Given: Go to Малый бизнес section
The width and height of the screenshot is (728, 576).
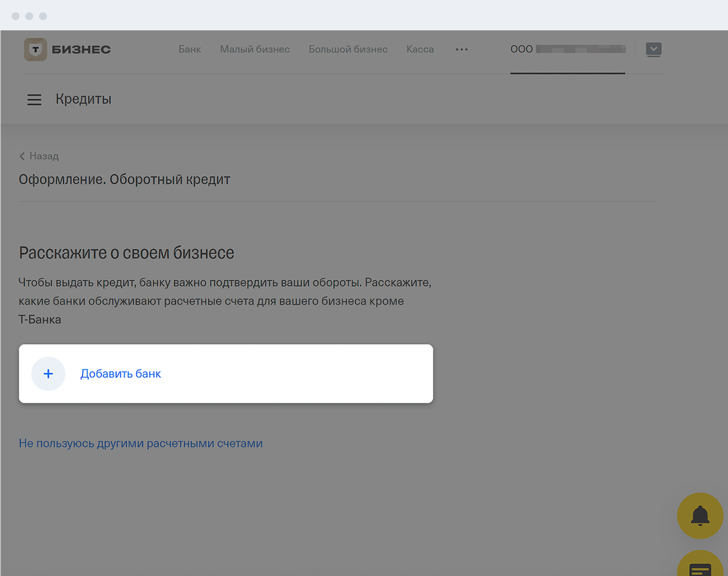Looking at the screenshot, I should [x=255, y=49].
